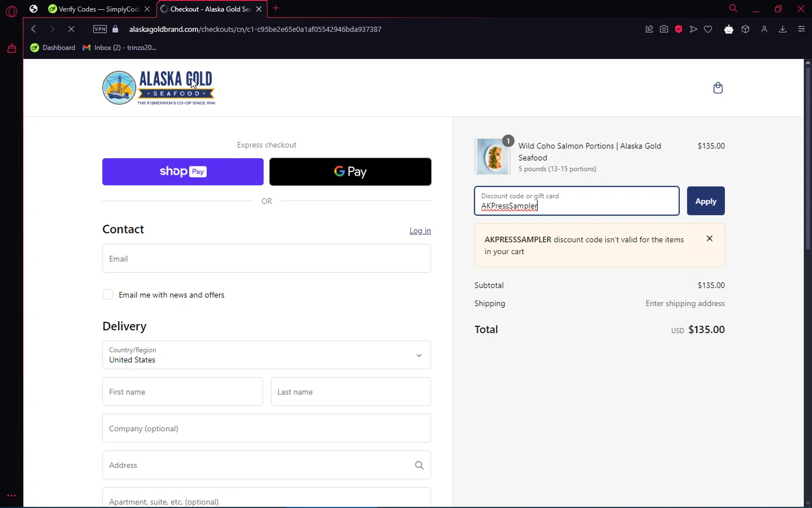812x508 pixels.
Task: Take a snapshot with camera icon
Action: point(664,29)
